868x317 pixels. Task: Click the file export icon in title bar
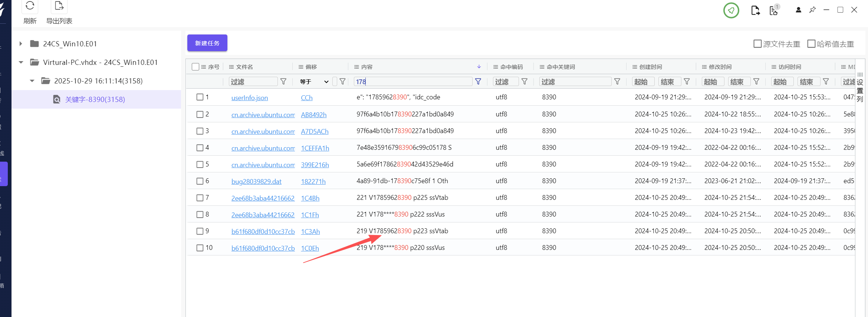point(755,10)
